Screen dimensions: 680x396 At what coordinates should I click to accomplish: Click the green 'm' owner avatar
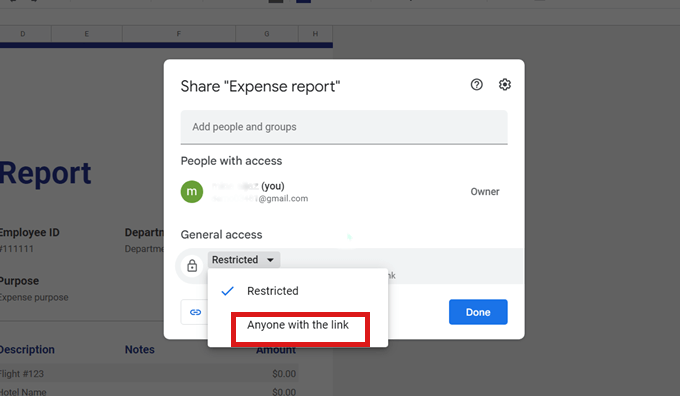(x=192, y=192)
